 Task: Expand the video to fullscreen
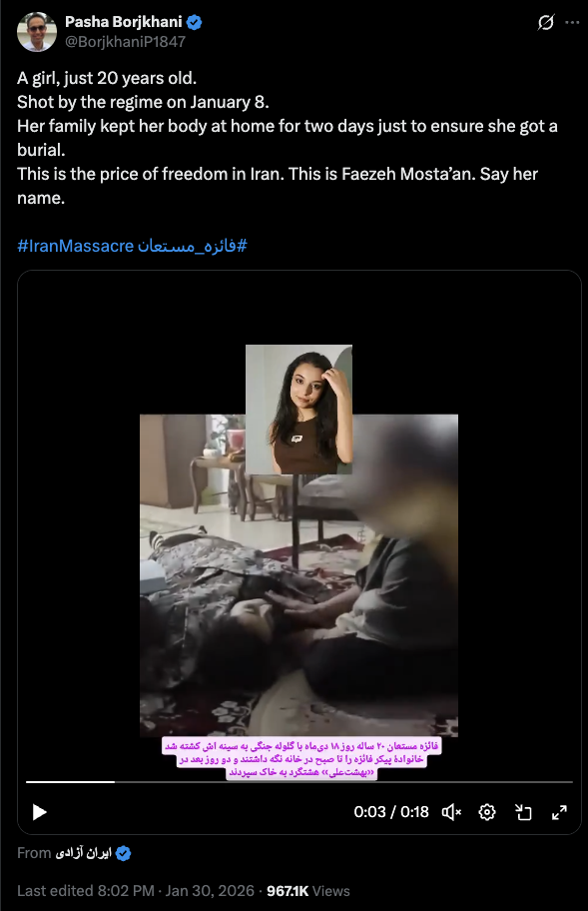click(559, 812)
